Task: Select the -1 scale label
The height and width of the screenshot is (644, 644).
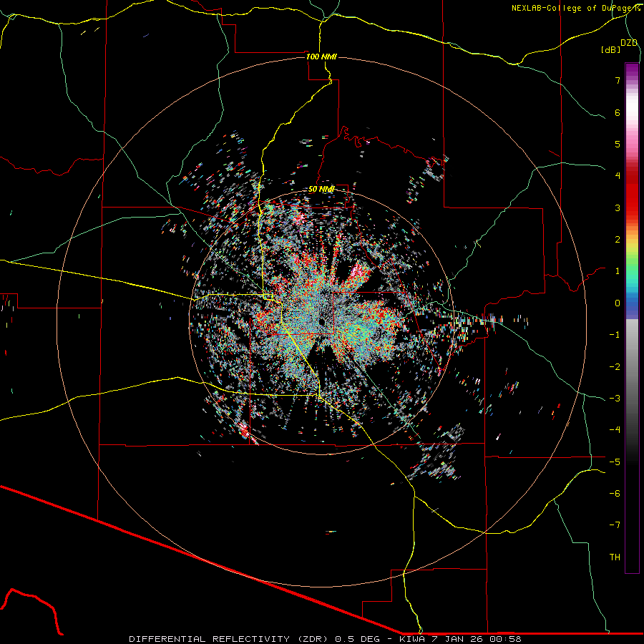Action: pos(615,335)
